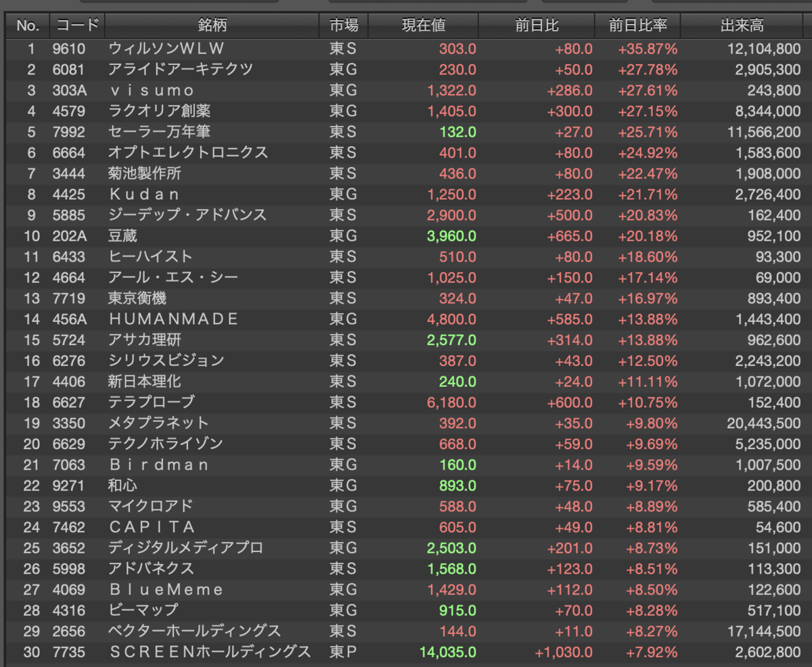The image size is (812, 667).
Task: Select 新日本理化 stock name
Action: (145, 382)
